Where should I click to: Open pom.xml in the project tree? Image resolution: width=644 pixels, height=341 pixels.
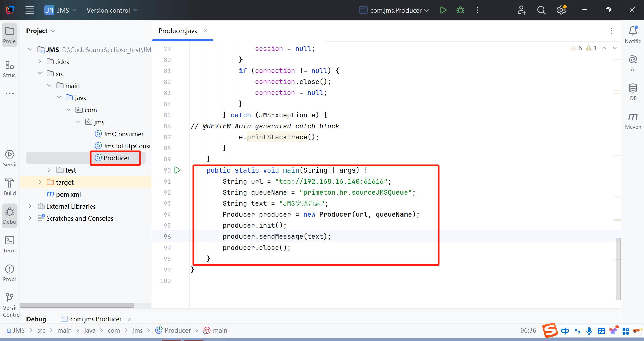click(x=68, y=194)
